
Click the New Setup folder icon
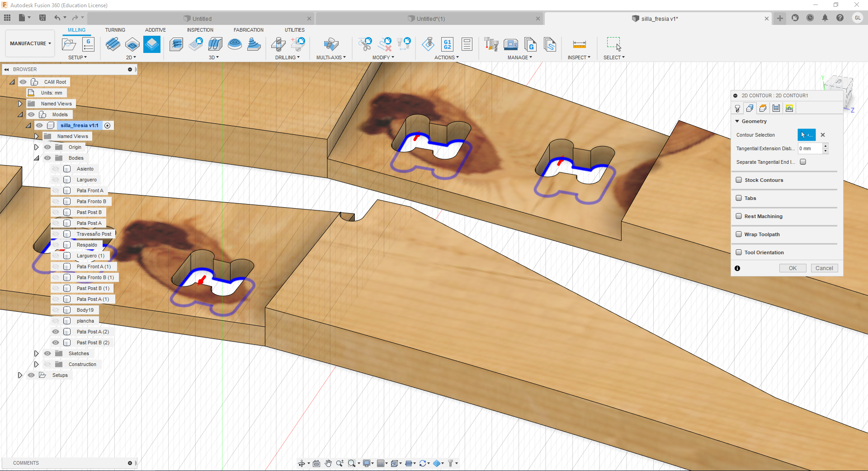pos(69,44)
